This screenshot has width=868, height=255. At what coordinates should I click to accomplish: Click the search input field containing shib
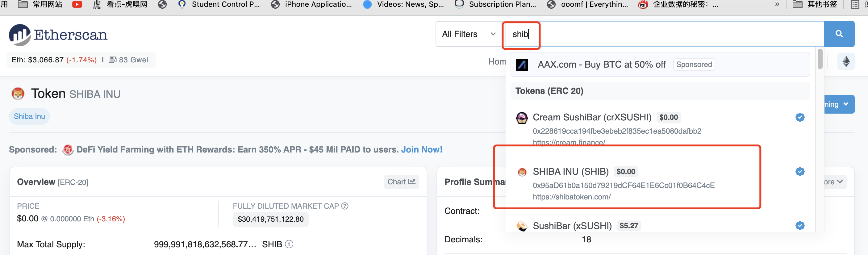click(664, 34)
